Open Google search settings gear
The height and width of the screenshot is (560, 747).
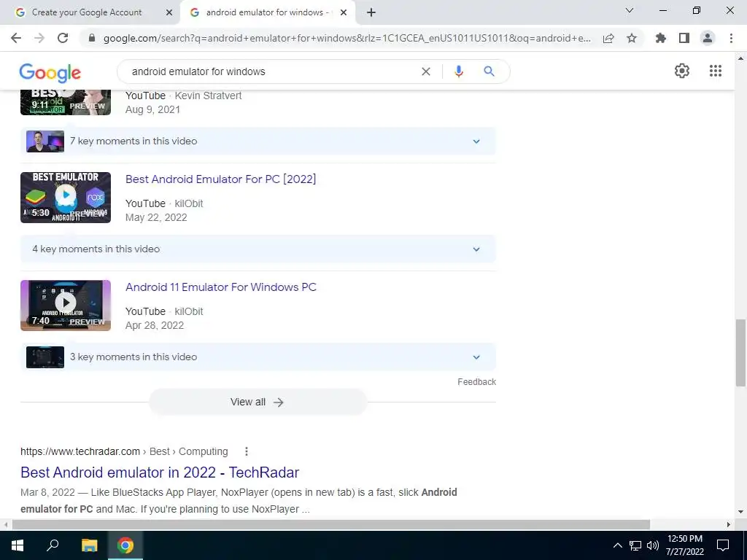[x=682, y=71]
